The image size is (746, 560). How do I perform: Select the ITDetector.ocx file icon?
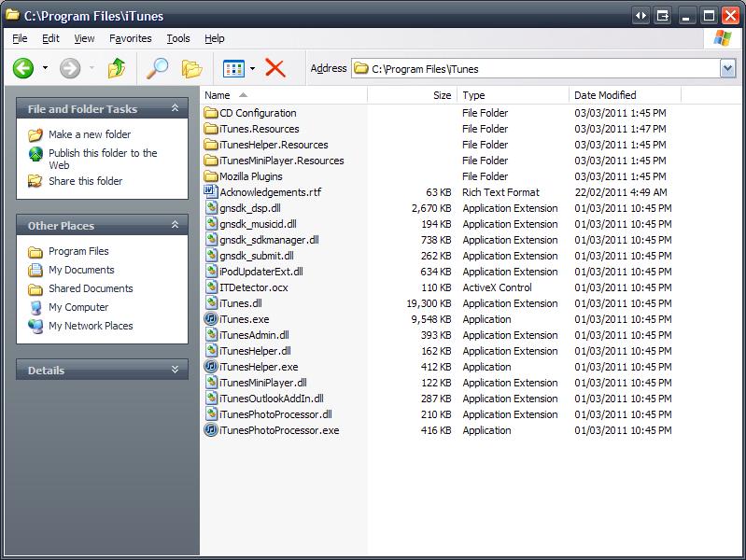point(211,287)
